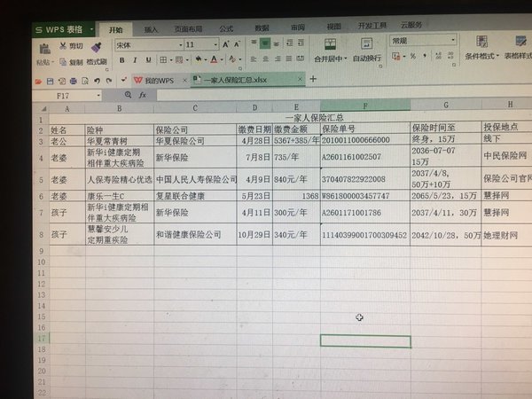Open Table Style (表格样式)

518,47
